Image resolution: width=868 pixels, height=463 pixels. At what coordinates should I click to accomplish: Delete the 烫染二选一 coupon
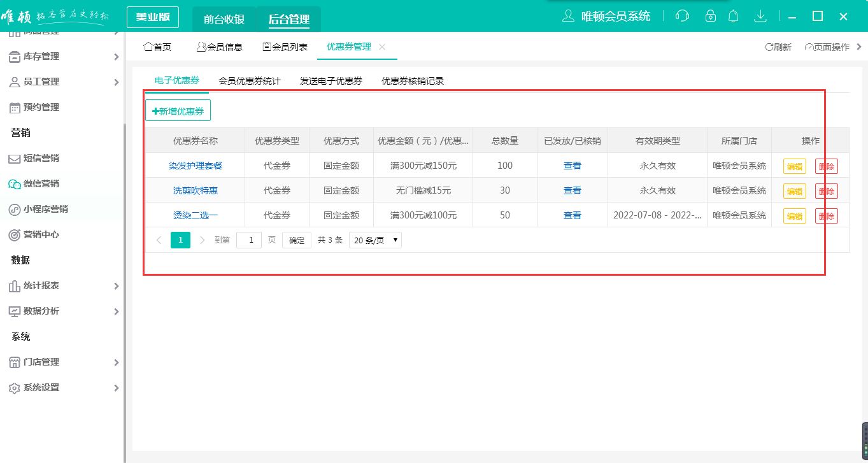point(826,216)
